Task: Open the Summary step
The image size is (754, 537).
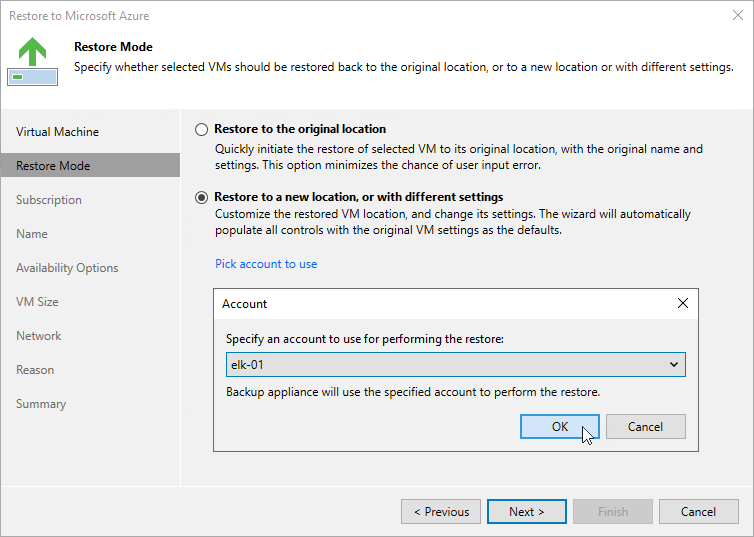Action: tap(41, 404)
